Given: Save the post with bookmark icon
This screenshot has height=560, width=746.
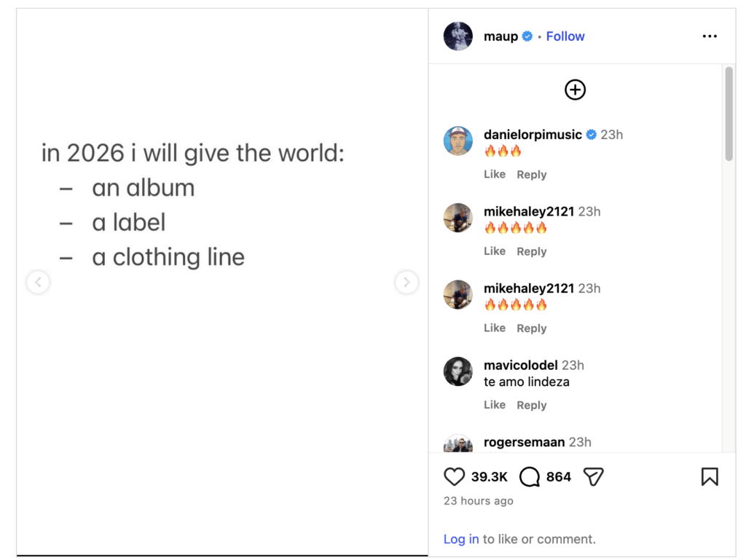Looking at the screenshot, I should (710, 477).
